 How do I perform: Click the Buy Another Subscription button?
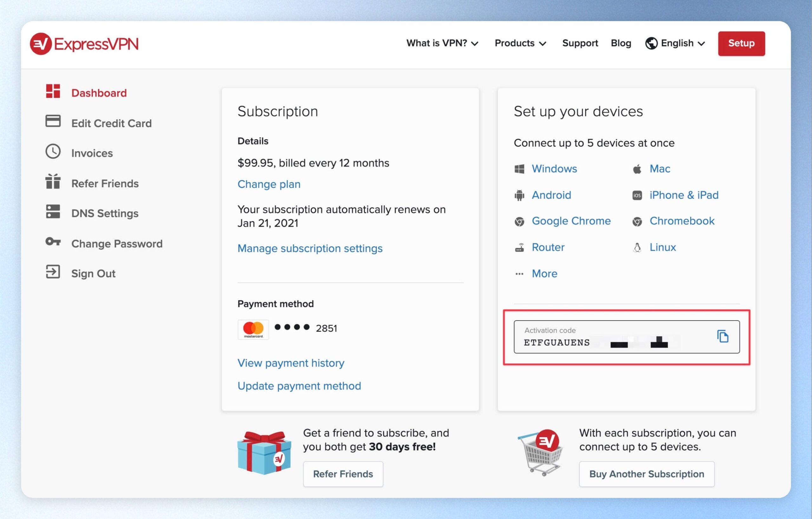click(x=646, y=474)
